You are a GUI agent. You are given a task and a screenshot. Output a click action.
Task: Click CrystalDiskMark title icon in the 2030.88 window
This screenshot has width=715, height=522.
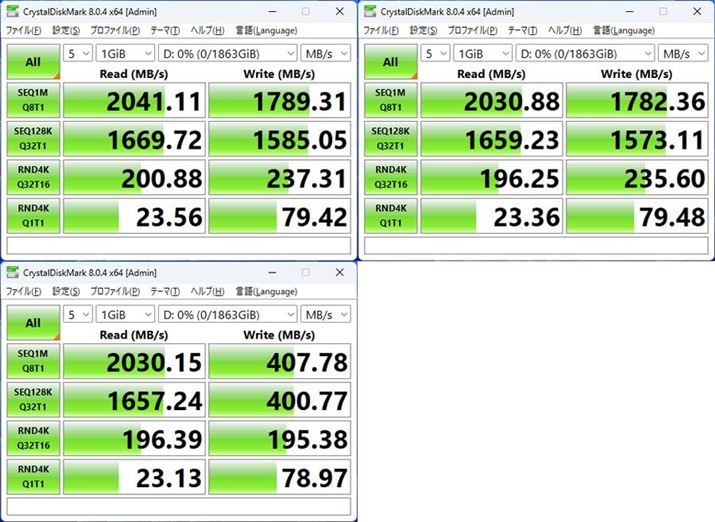click(370, 12)
